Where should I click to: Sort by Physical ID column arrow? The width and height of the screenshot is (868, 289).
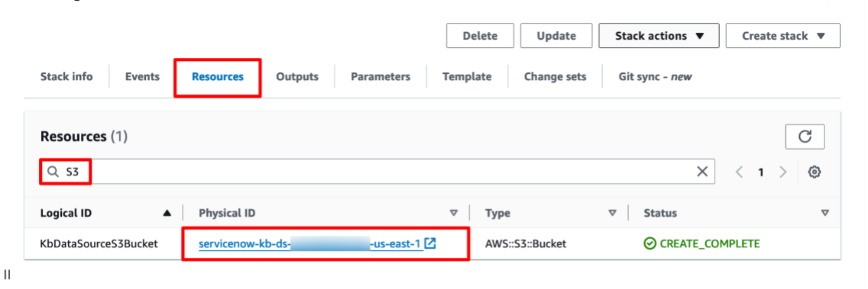(x=453, y=213)
